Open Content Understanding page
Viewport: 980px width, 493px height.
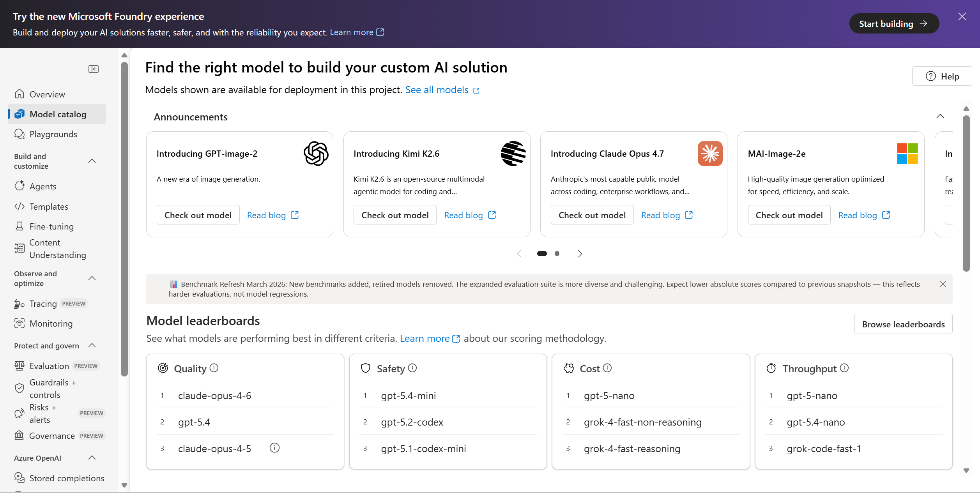click(57, 249)
